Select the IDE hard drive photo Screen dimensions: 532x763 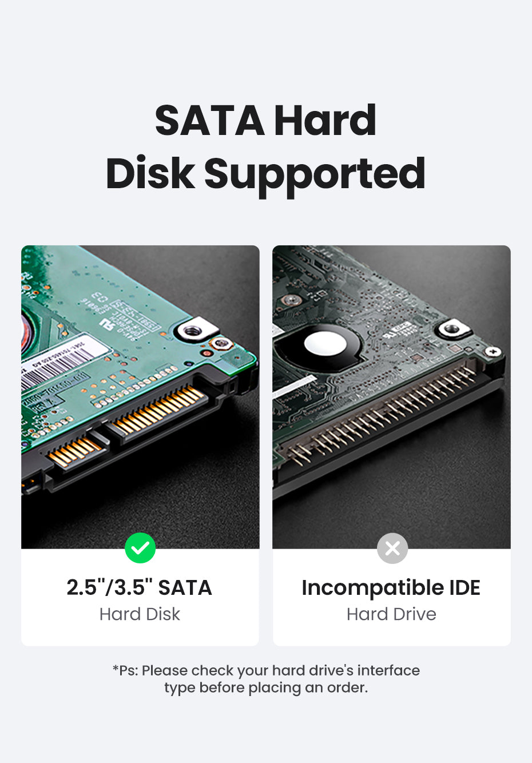[x=391, y=397]
